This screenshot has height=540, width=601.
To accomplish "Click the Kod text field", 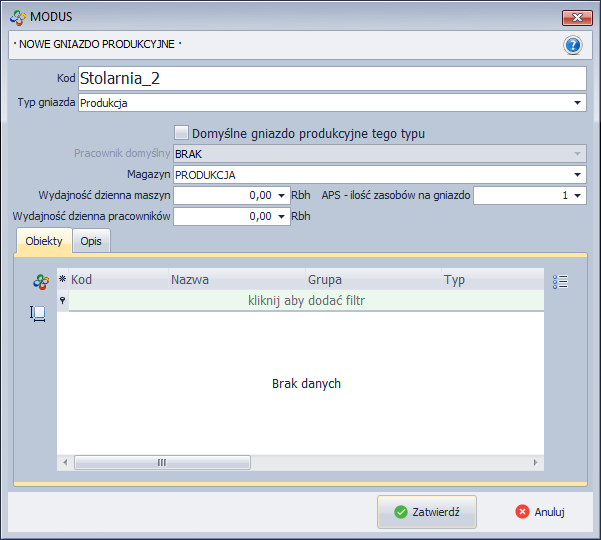I will (x=331, y=79).
